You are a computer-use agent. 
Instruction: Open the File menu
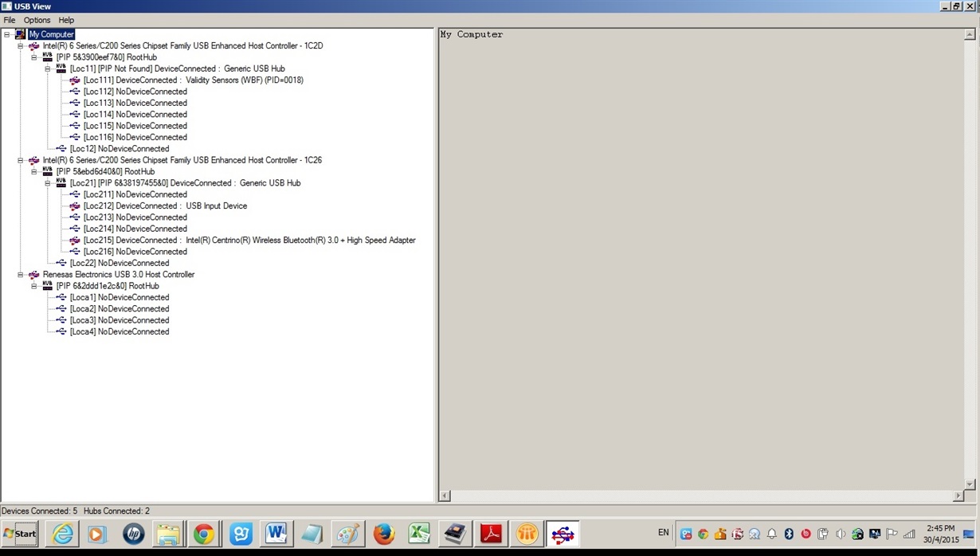tap(10, 20)
